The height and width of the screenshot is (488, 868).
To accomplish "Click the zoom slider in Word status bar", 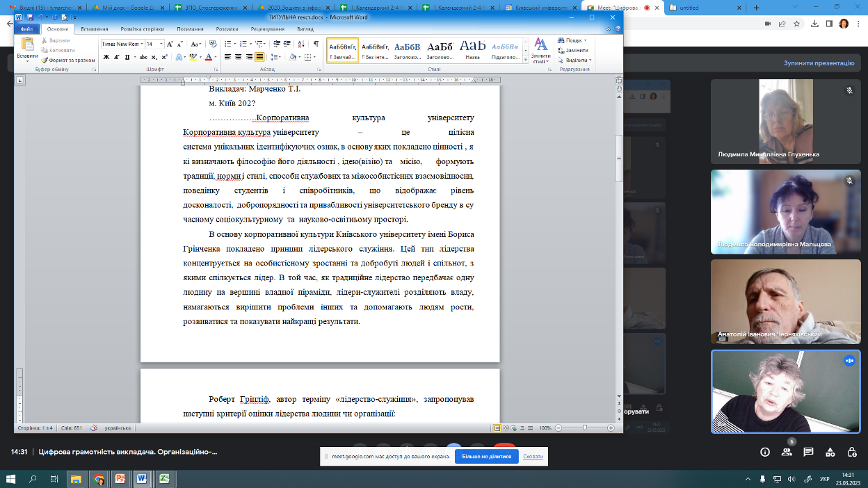I will tap(586, 428).
